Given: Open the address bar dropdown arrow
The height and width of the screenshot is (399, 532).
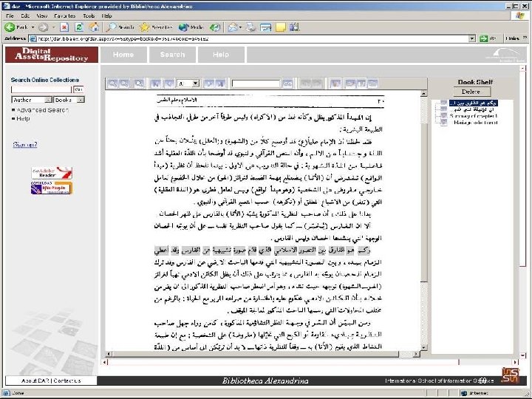Looking at the screenshot, I should 472,38.
